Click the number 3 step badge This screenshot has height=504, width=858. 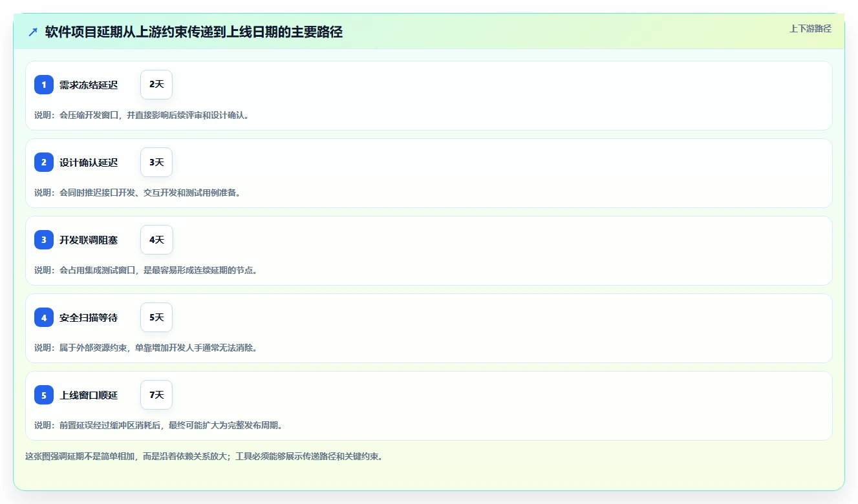(44, 240)
